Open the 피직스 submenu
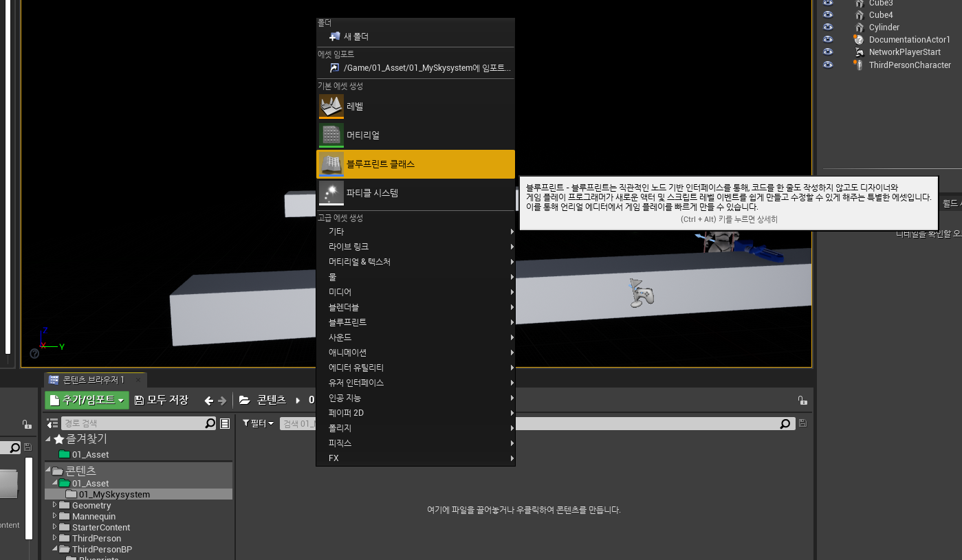 [415, 443]
